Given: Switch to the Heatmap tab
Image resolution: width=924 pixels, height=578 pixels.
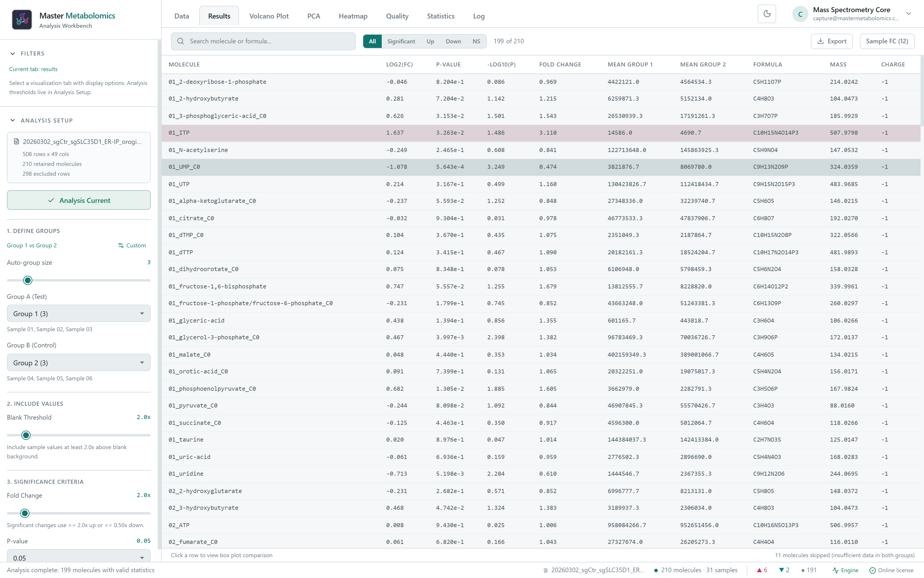Looking at the screenshot, I should [x=353, y=16].
